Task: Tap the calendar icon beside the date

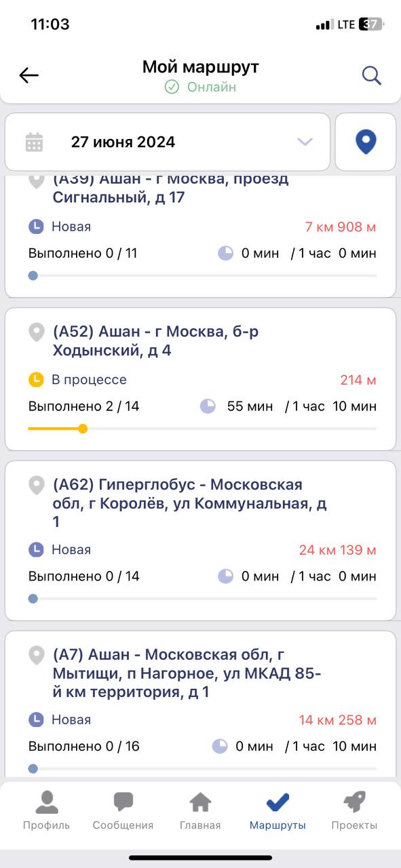Action: coord(34,142)
